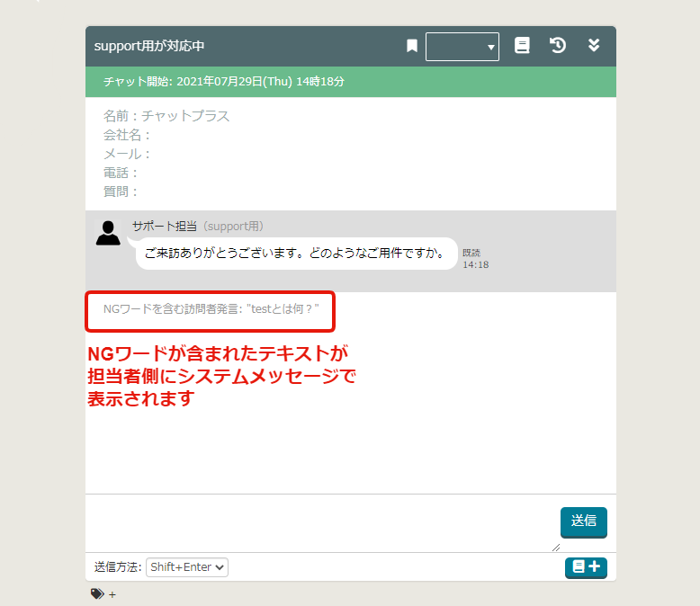
Task: Click the tag icon below chat
Action: click(x=97, y=594)
